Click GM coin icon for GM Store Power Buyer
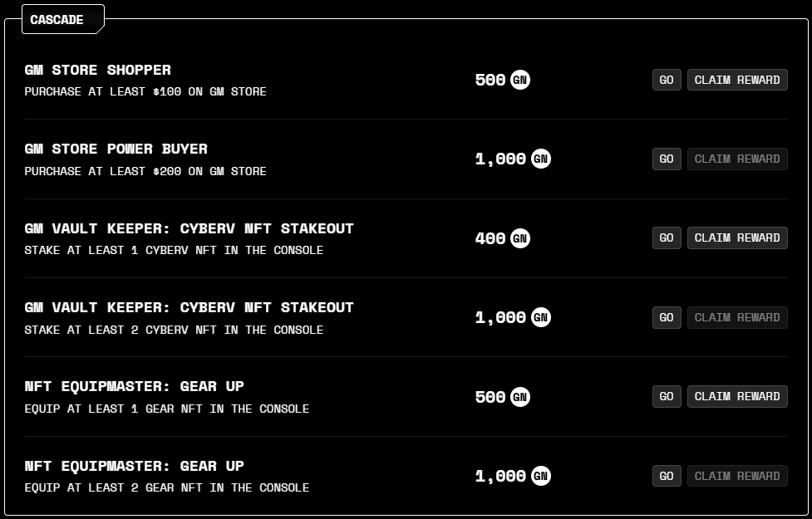 click(541, 159)
